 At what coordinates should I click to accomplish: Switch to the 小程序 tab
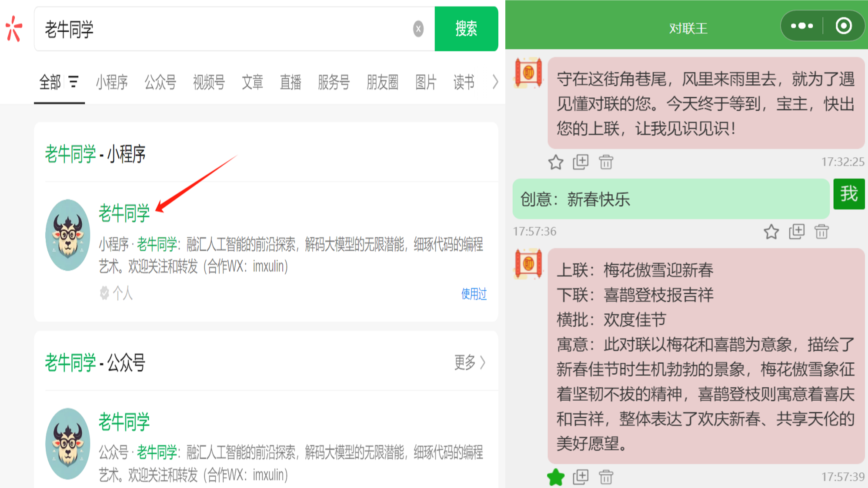(x=112, y=82)
